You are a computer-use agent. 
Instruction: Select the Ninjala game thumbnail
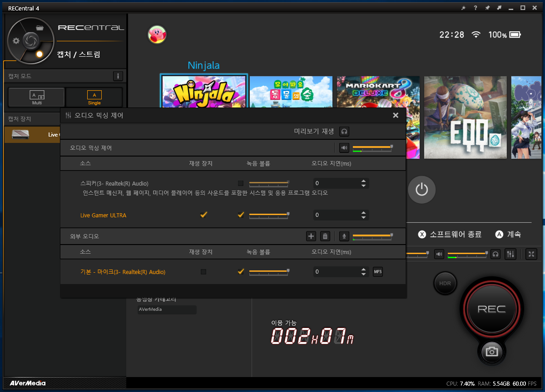pyautogui.click(x=203, y=92)
